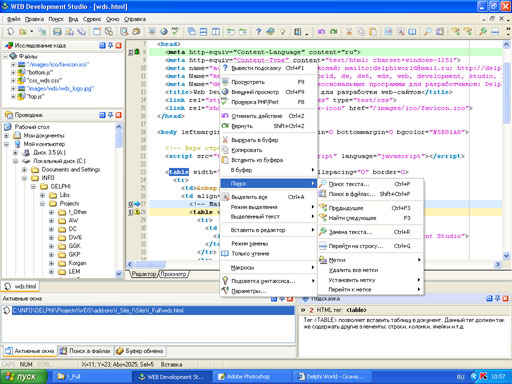
Task: Click the Paste clipboard toolbar icon
Action: click(x=373, y=32)
